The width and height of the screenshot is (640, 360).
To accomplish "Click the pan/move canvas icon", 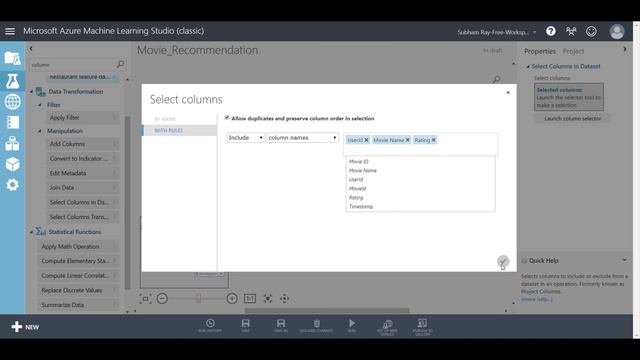I will point(284,298).
